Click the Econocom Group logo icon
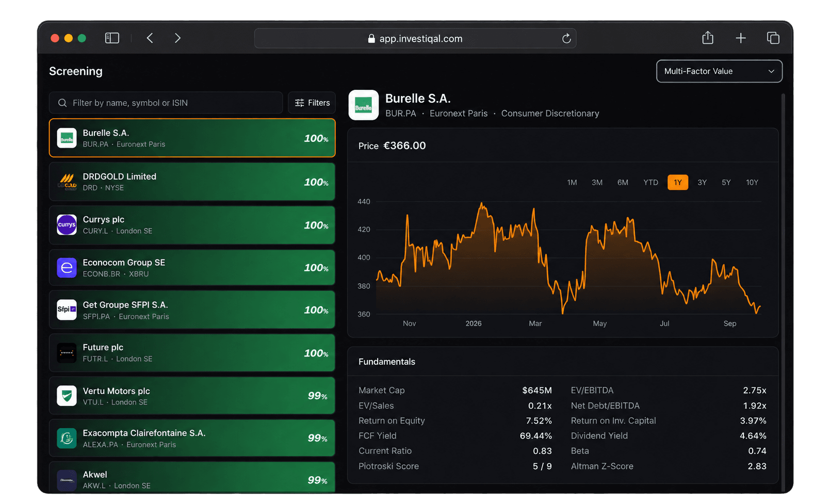This screenshot has height=504, width=830. click(x=67, y=268)
